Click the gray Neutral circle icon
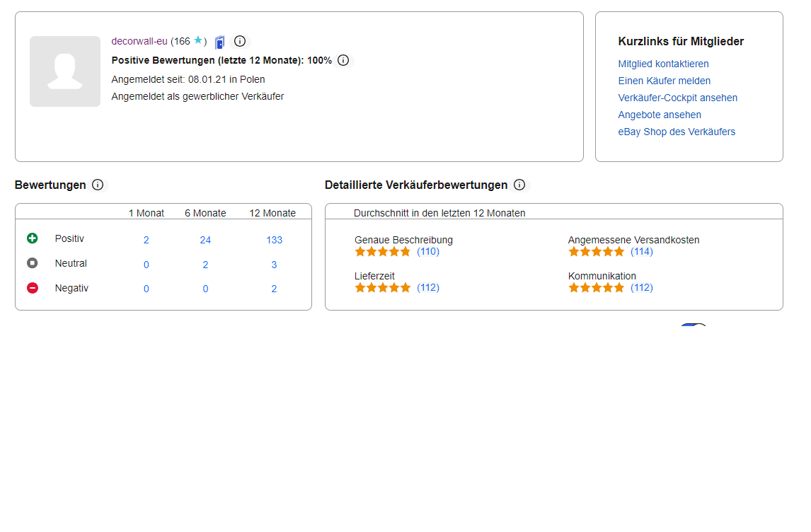Image resolution: width=811 pixels, height=532 pixels. pos(32,263)
